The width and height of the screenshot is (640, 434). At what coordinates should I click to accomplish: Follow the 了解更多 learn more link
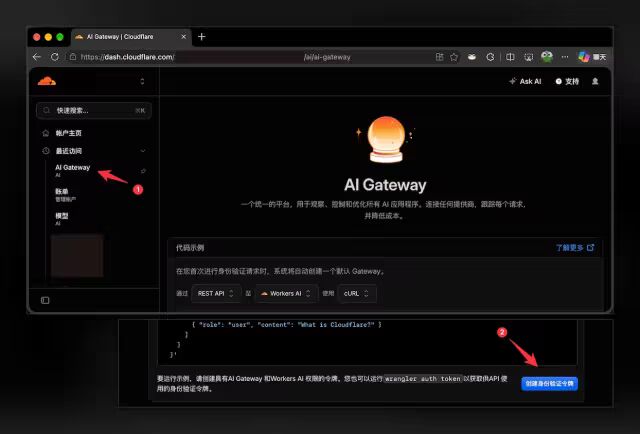[x=575, y=247]
